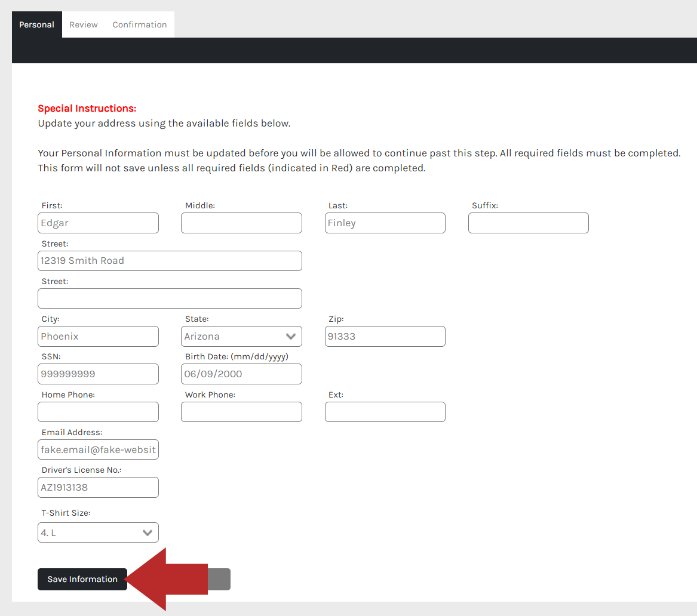The height and width of the screenshot is (616, 697).
Task: Click the City field containing Phoenix
Action: 98,336
